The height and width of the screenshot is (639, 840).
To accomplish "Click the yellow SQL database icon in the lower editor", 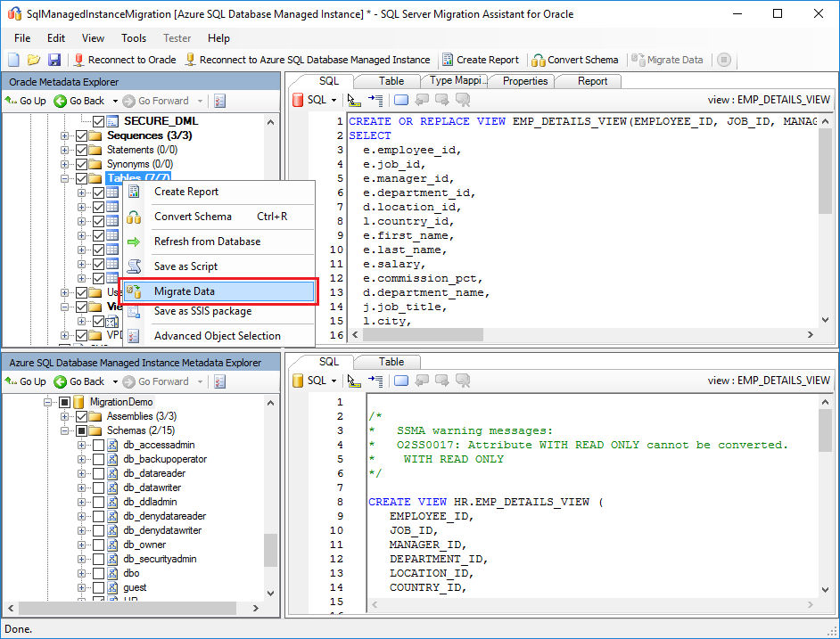I will coord(298,381).
